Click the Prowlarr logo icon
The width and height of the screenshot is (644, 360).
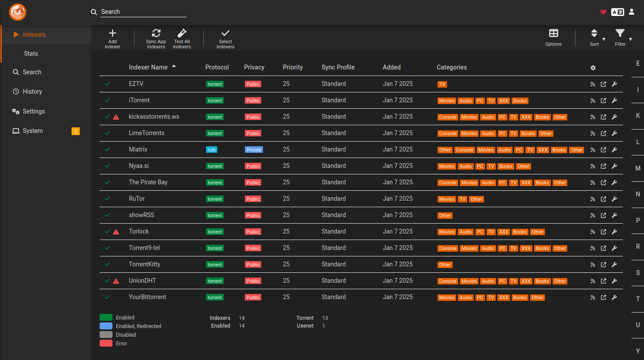coord(18,12)
